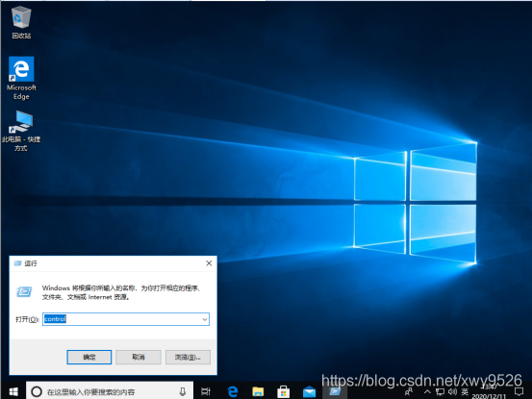The image size is (532, 399).
Task: Close the Run dialog
Action: tap(209, 263)
